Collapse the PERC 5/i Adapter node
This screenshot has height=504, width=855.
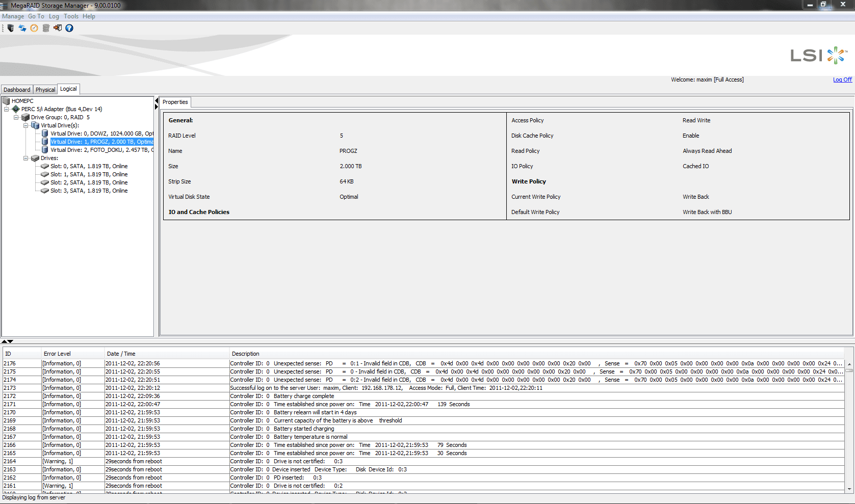6,109
